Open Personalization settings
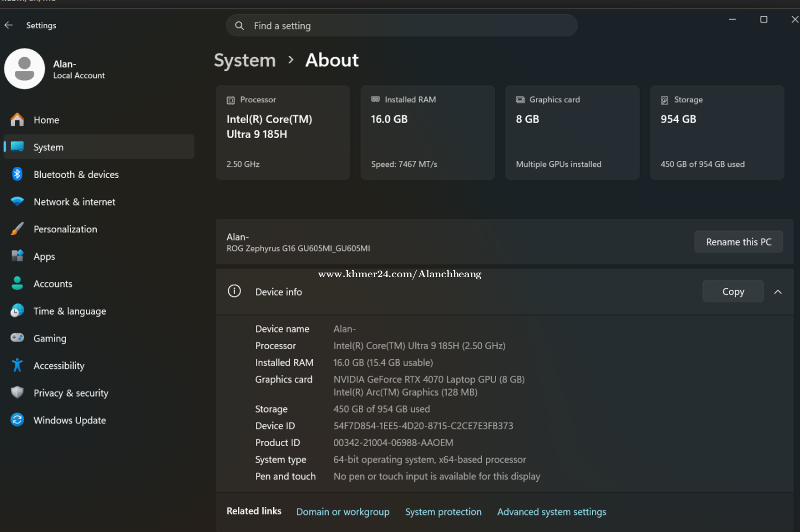 (x=99, y=229)
